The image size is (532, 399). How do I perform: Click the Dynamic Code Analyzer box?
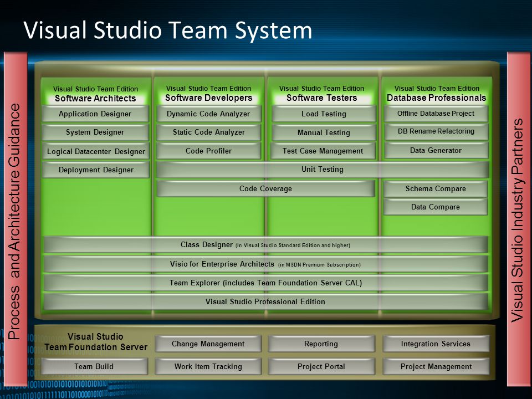click(x=209, y=114)
